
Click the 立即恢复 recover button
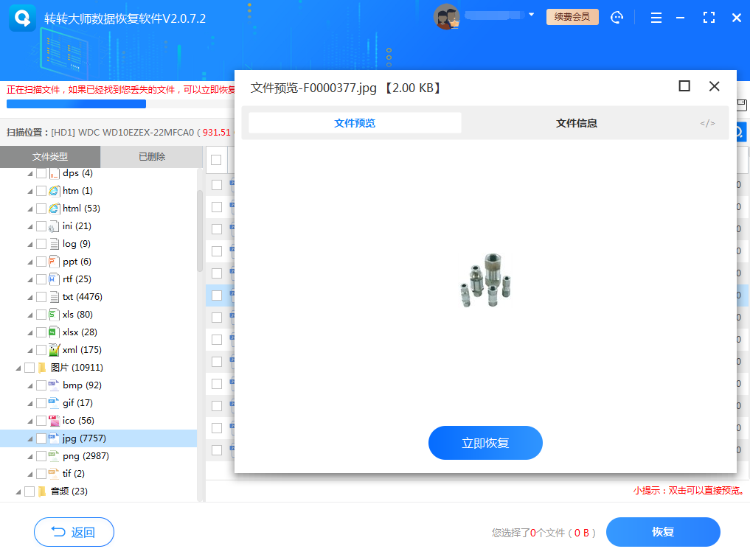tap(485, 443)
